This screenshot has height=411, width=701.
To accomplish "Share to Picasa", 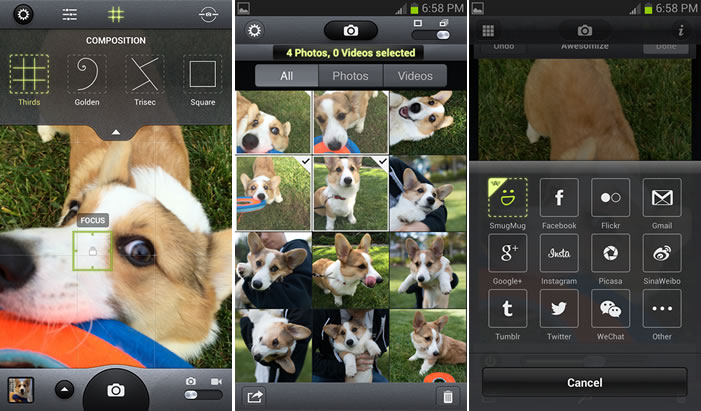I will 610,259.
